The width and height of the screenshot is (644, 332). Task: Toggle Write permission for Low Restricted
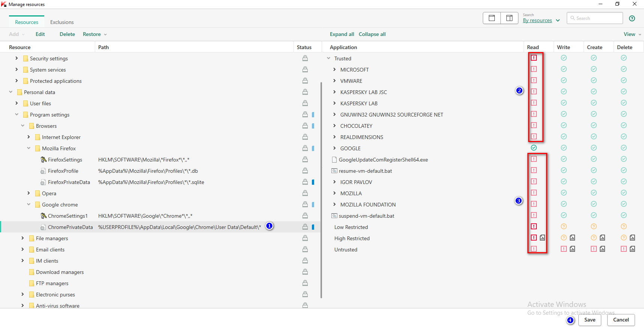coord(564,226)
